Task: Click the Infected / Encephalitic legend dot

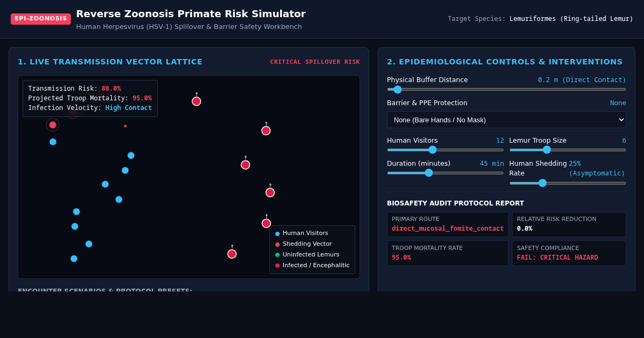Action: 277,266
